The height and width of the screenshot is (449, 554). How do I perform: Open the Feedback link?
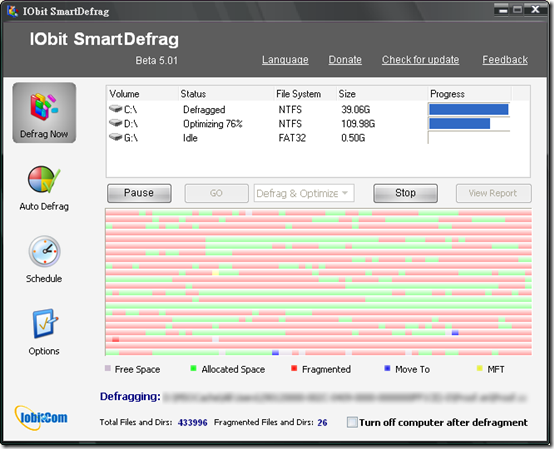(505, 60)
